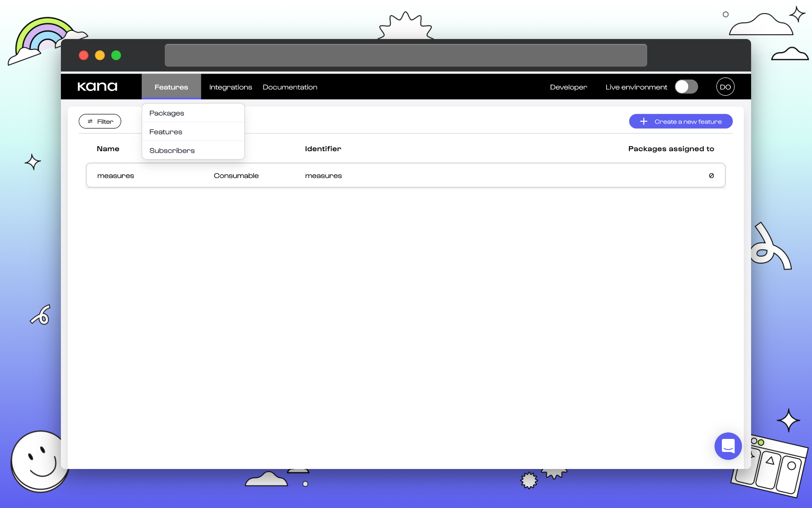Click the DO user avatar
The width and height of the screenshot is (812, 508).
click(725, 87)
